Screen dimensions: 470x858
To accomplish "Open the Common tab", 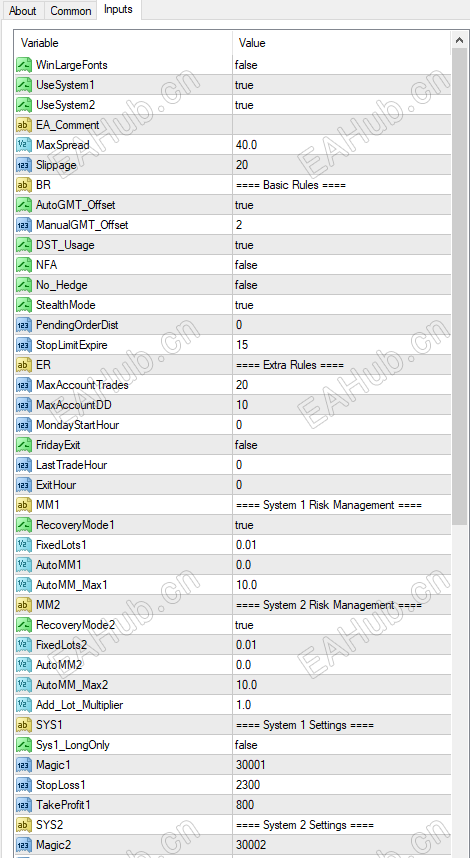I will (71, 10).
